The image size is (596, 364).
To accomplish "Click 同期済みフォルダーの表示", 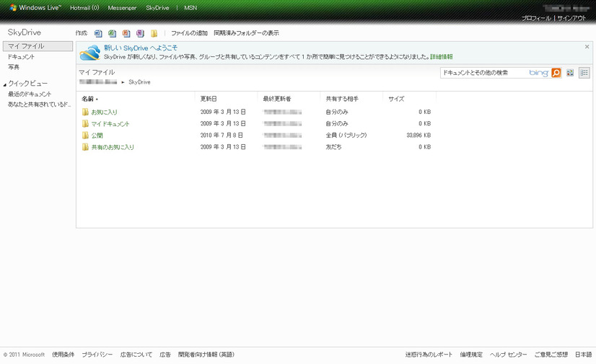I will 246,33.
